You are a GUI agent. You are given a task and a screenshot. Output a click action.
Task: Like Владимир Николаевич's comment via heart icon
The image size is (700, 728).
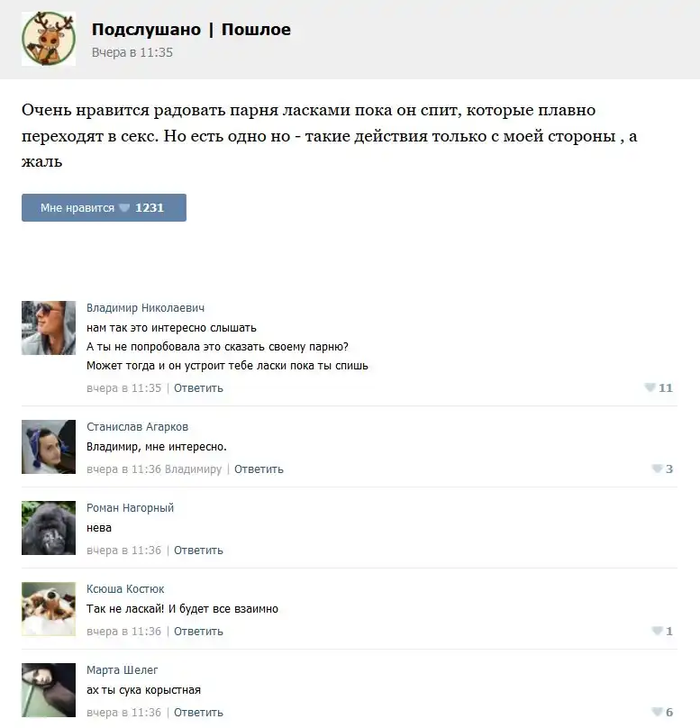click(650, 387)
